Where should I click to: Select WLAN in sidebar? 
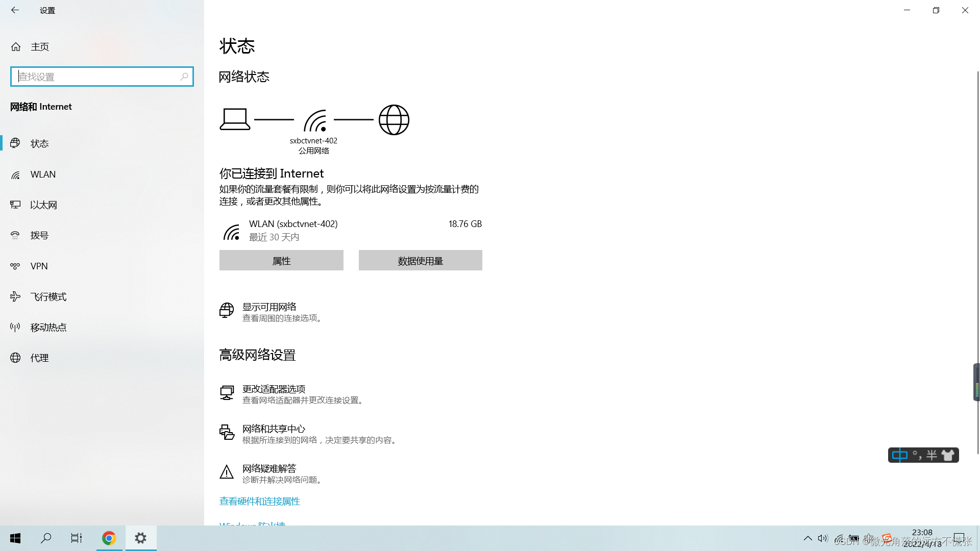click(x=43, y=174)
